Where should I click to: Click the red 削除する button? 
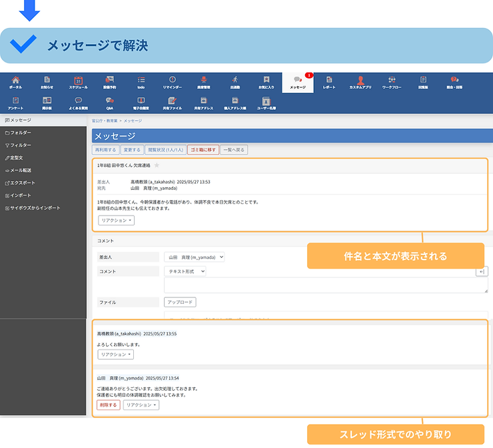click(x=108, y=405)
